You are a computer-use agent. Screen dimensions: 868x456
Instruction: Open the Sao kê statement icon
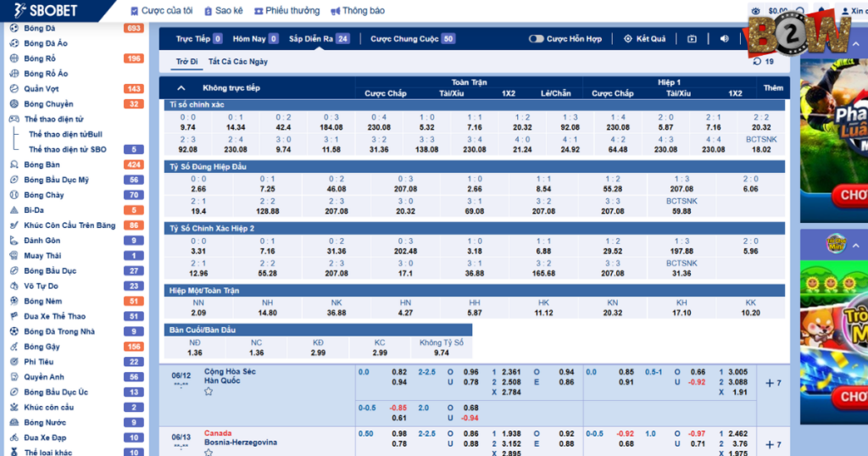pos(209,10)
